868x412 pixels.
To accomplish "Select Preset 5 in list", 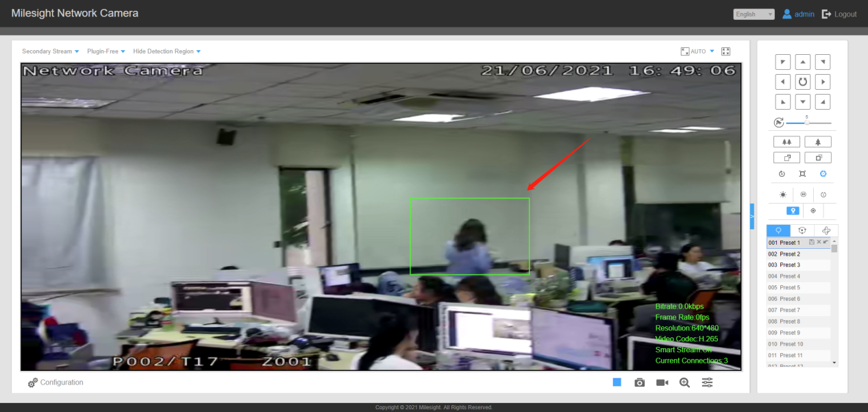I will pyautogui.click(x=798, y=287).
